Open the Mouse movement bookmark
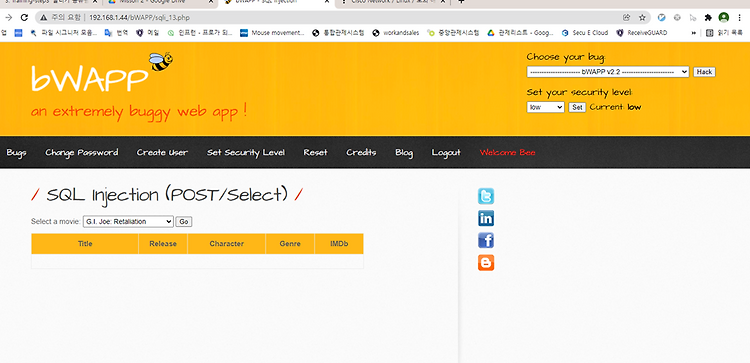Screen dimensions: 750x363 (272, 33)
